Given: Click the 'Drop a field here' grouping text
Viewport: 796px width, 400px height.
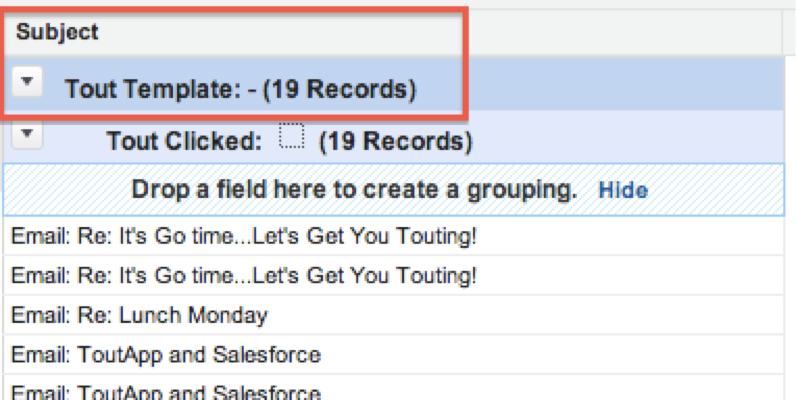Looking at the screenshot, I should [x=354, y=190].
